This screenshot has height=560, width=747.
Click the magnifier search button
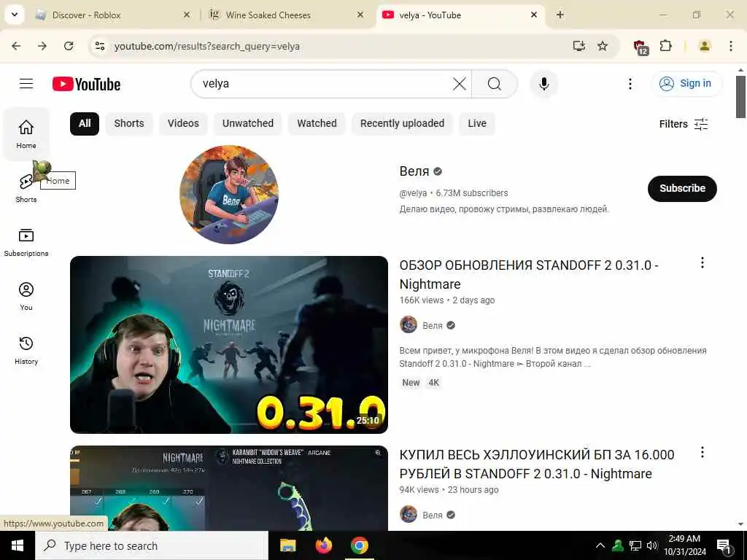[x=495, y=84]
